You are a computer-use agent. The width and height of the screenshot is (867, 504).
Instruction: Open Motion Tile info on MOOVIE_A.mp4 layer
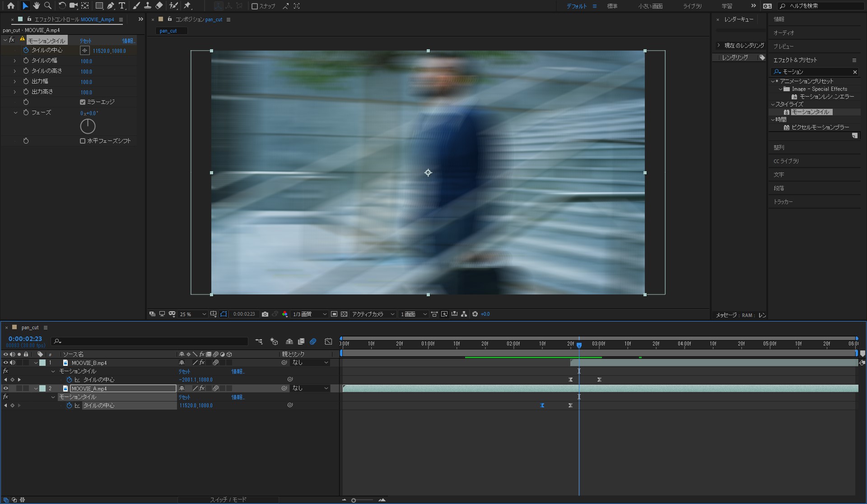tap(238, 397)
